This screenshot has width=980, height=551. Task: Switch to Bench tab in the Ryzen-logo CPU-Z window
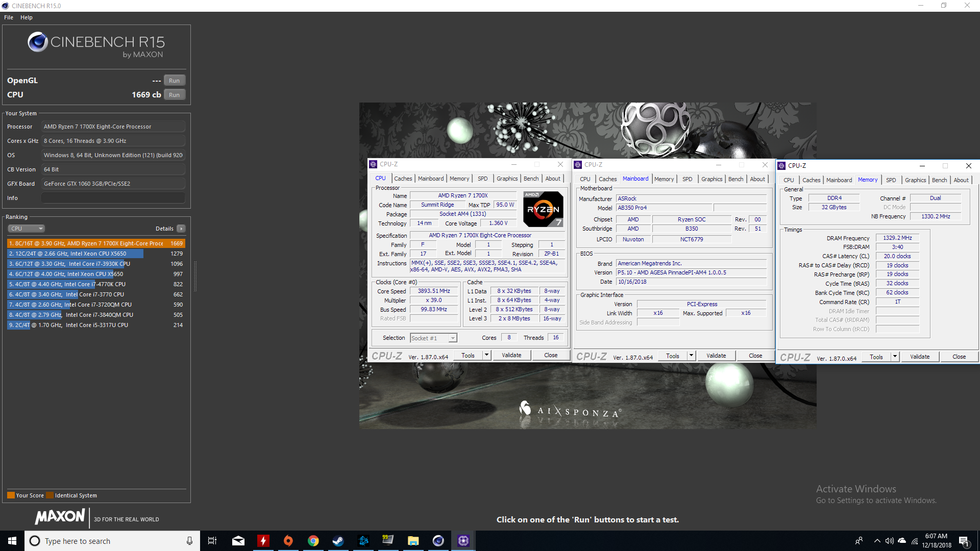(531, 179)
